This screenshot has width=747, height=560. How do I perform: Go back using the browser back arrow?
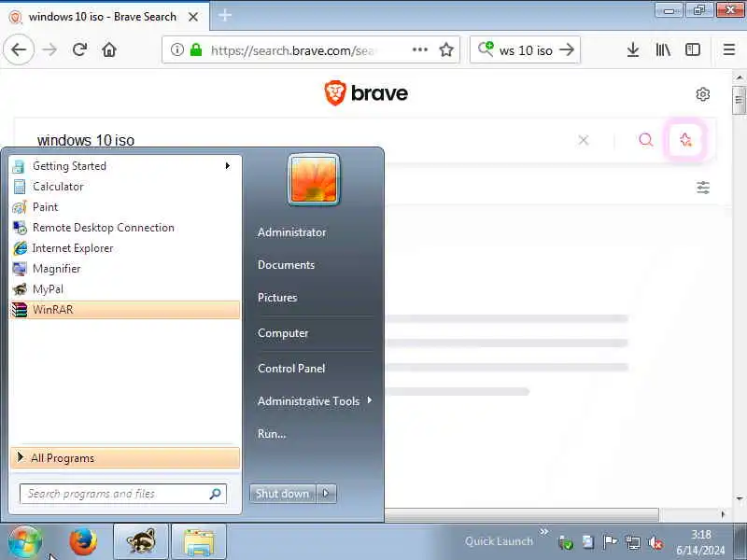tap(19, 49)
